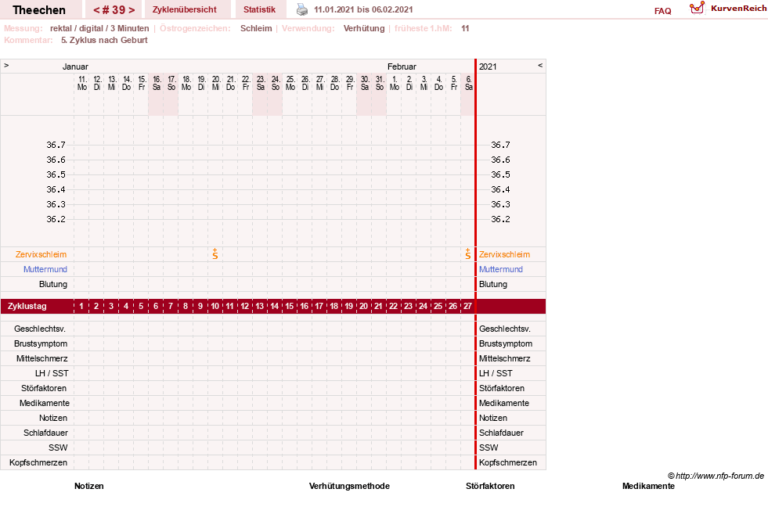Image resolution: width=768 pixels, height=532 pixels.
Task: Click the Zyklustag row label
Action: (x=27, y=307)
